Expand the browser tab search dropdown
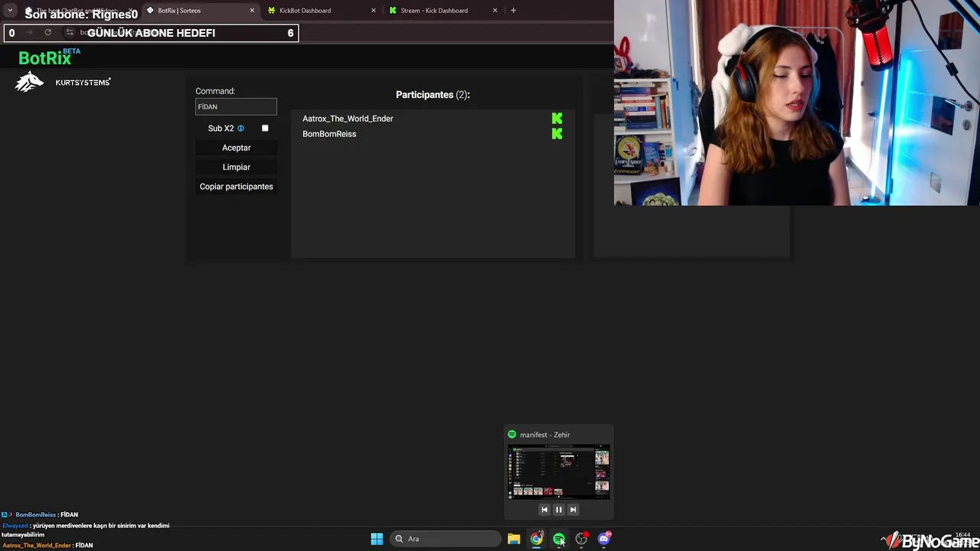This screenshot has width=980, height=551. 10,11
